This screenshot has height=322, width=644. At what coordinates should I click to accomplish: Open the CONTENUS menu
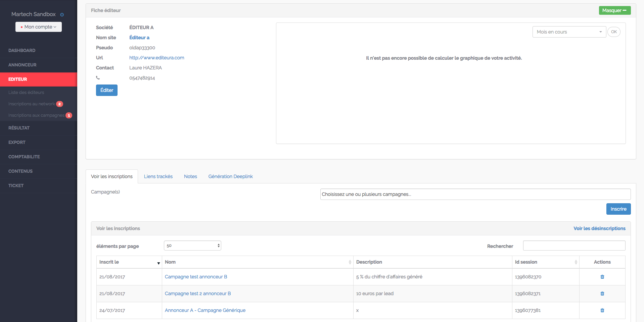coord(20,171)
